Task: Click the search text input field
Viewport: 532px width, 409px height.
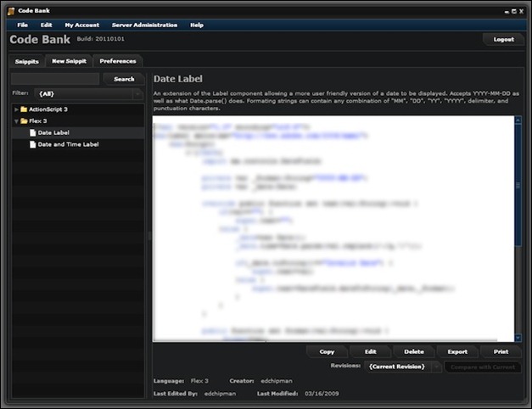Action: (55, 79)
